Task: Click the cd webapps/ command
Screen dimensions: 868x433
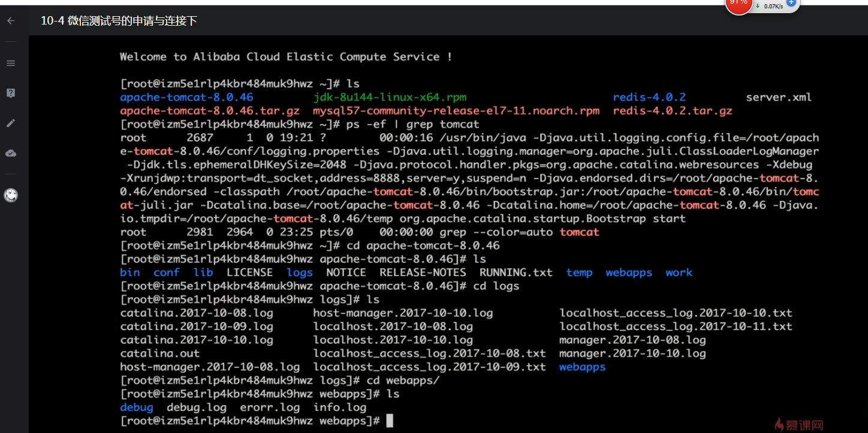Action: (403, 381)
